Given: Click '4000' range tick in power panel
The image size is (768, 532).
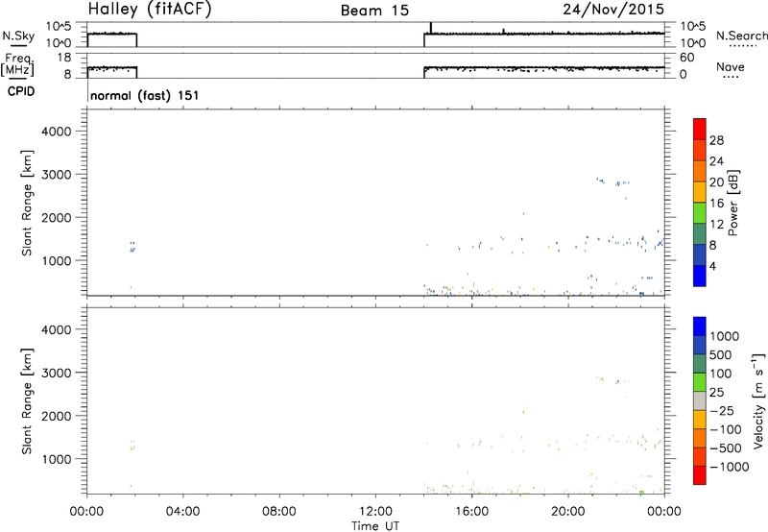Looking at the screenshot, I should [56, 132].
